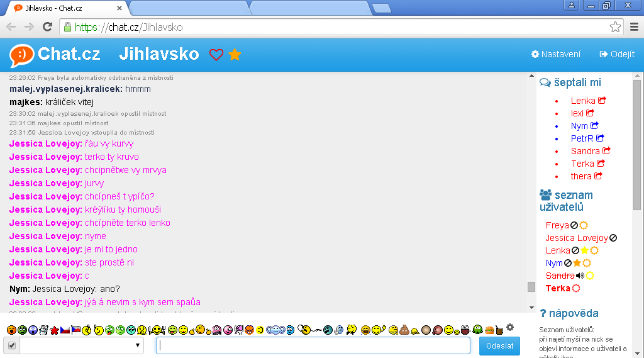Insert the snowman emoticon
The image size is (644, 358).
tap(43, 330)
